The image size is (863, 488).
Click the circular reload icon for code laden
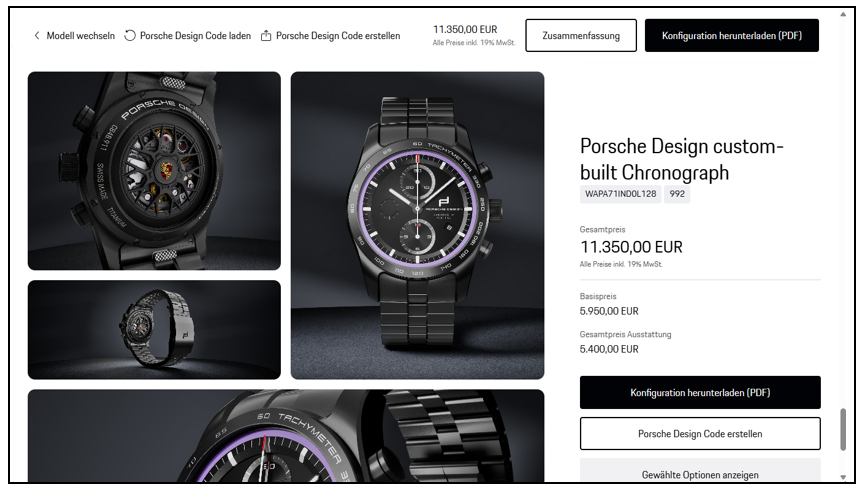tap(130, 36)
